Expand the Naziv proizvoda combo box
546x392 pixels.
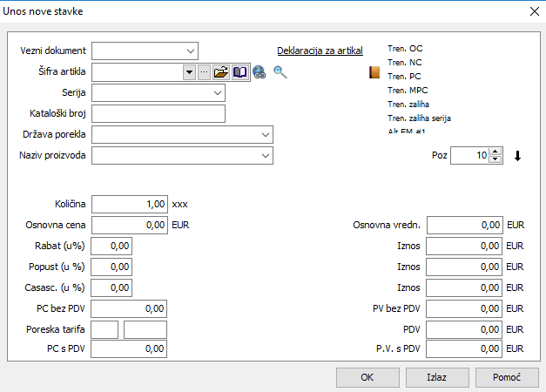tap(265, 156)
